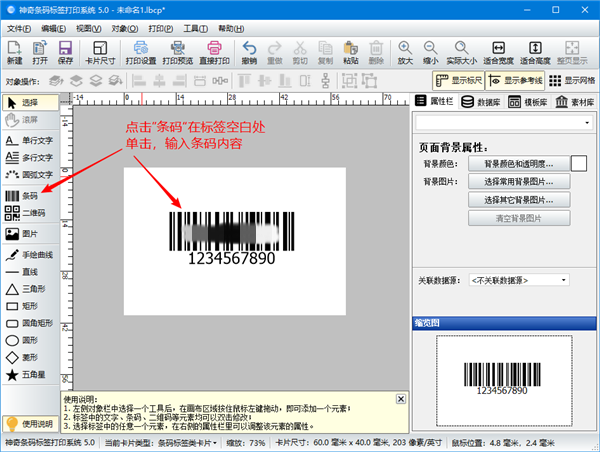The image size is (600, 452).
Task: Click 选择常用背景图片 button
Action: [519, 181]
